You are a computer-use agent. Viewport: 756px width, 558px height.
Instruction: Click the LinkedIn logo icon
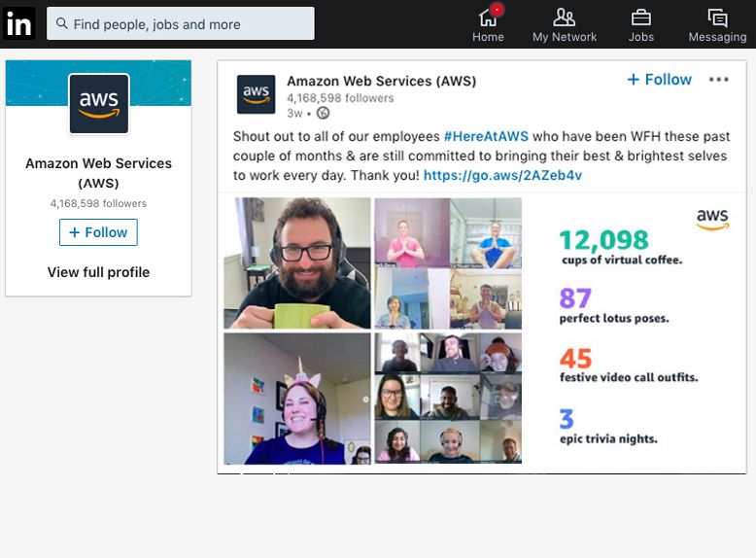coord(19,23)
